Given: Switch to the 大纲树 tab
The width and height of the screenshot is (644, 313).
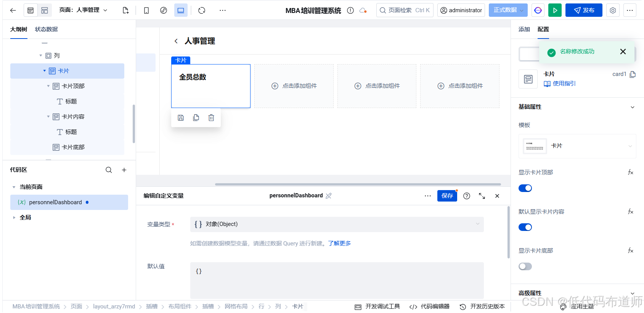Looking at the screenshot, I should (x=19, y=29).
